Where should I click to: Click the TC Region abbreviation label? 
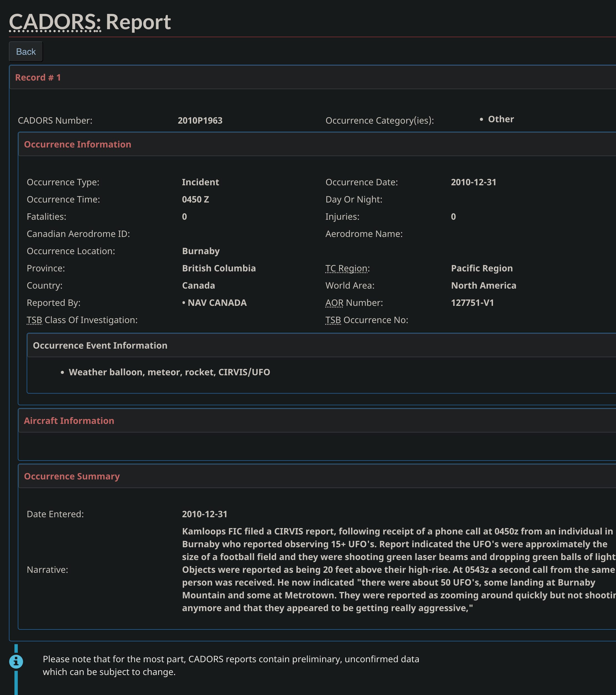[x=347, y=268]
